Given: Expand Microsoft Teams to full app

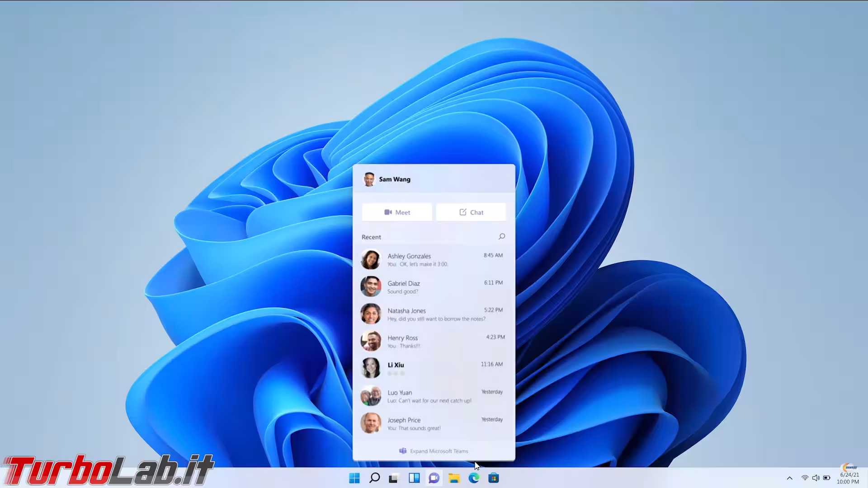Looking at the screenshot, I should coord(433,450).
